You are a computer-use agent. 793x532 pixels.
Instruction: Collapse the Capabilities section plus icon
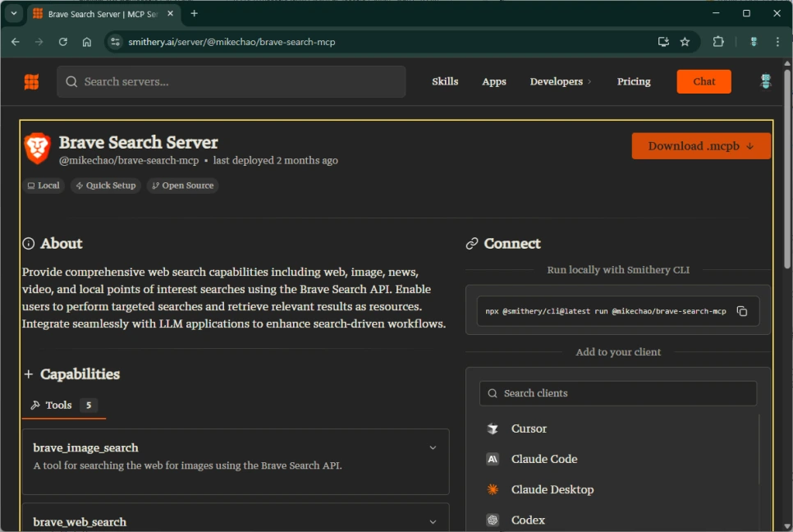pyautogui.click(x=29, y=374)
